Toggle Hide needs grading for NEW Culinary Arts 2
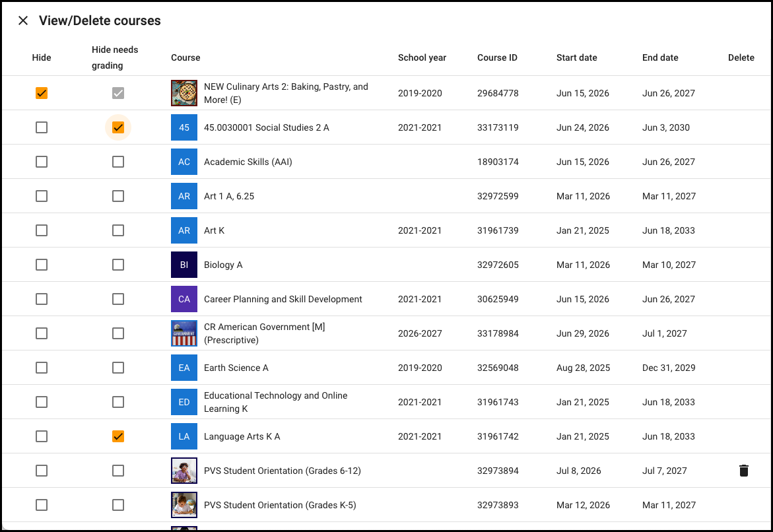The width and height of the screenshot is (773, 532). (x=118, y=93)
